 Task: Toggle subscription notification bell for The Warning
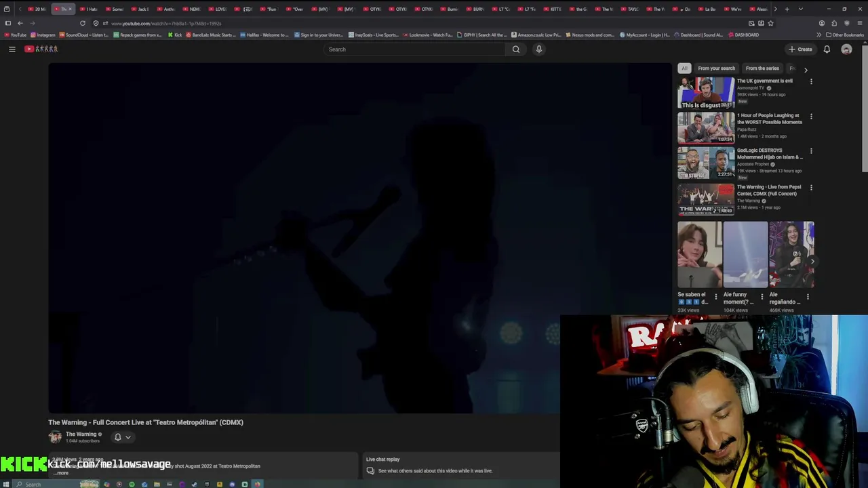tap(117, 437)
